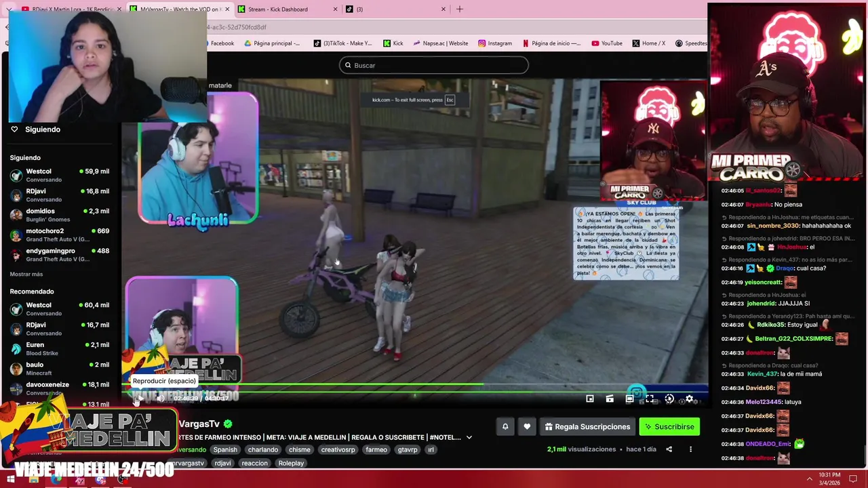
Task: Open the Windows Start menu
Action: 10,479
